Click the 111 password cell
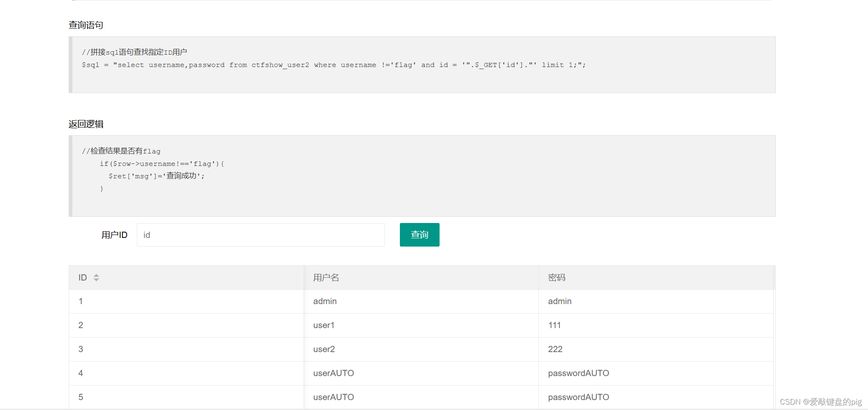Viewport: 868px width, 410px height. tap(656, 325)
